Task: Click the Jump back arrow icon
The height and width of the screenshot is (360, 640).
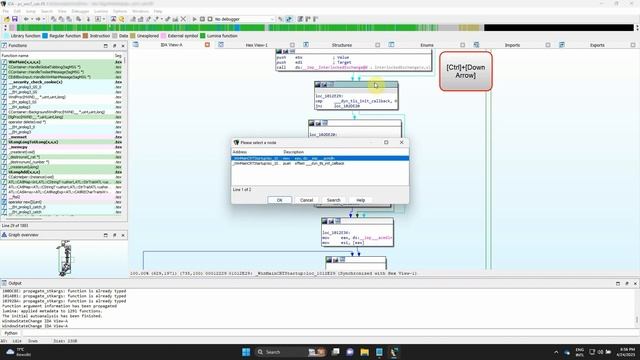Action: (27, 19)
